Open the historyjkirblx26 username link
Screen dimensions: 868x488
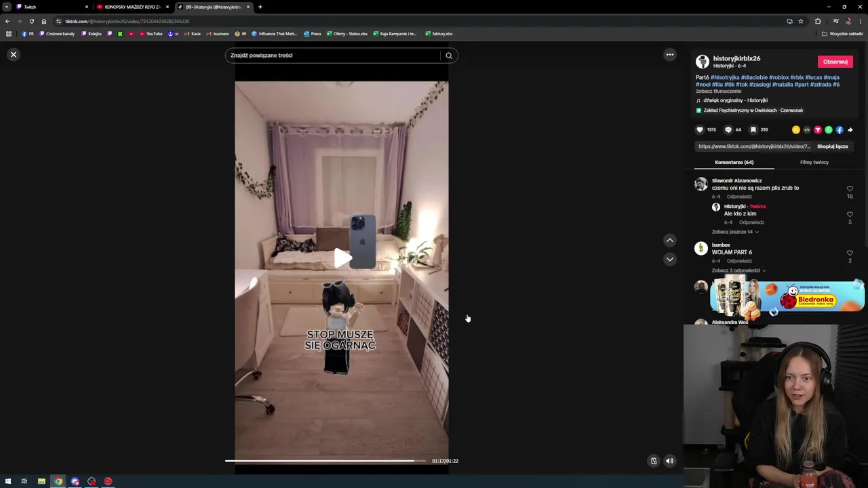point(736,58)
